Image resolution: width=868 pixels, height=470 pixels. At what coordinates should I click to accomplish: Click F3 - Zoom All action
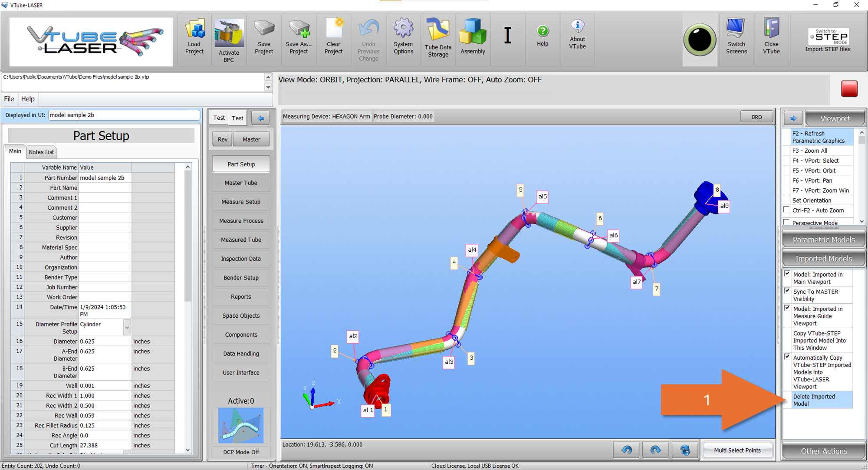click(822, 151)
